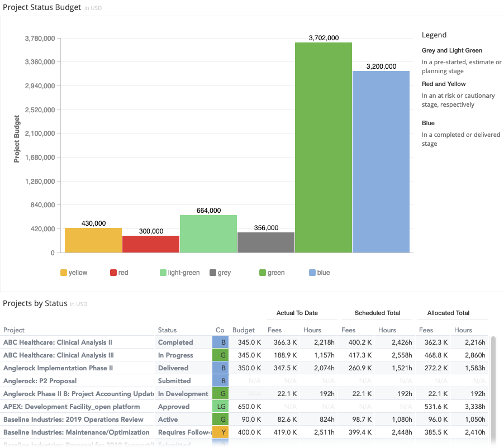This screenshot has height=448, width=504.
Task: Open ABC Healthcare: Clinical Analysis III project
Action: pyautogui.click(x=59, y=355)
